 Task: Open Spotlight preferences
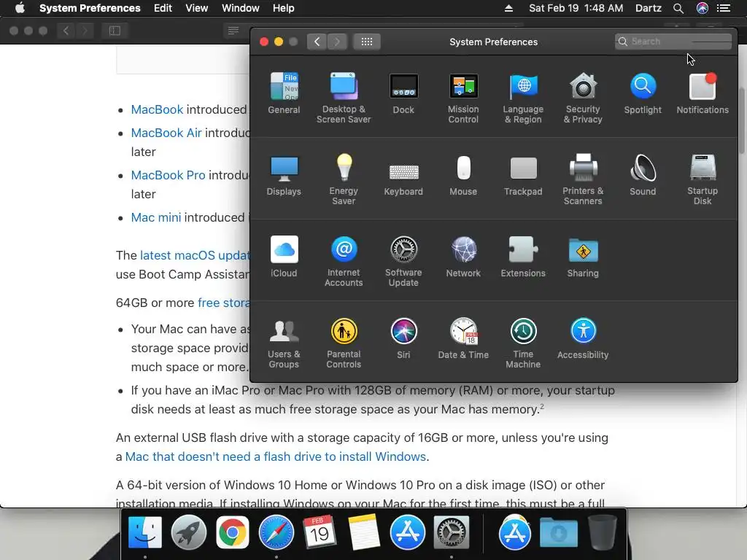643,93
